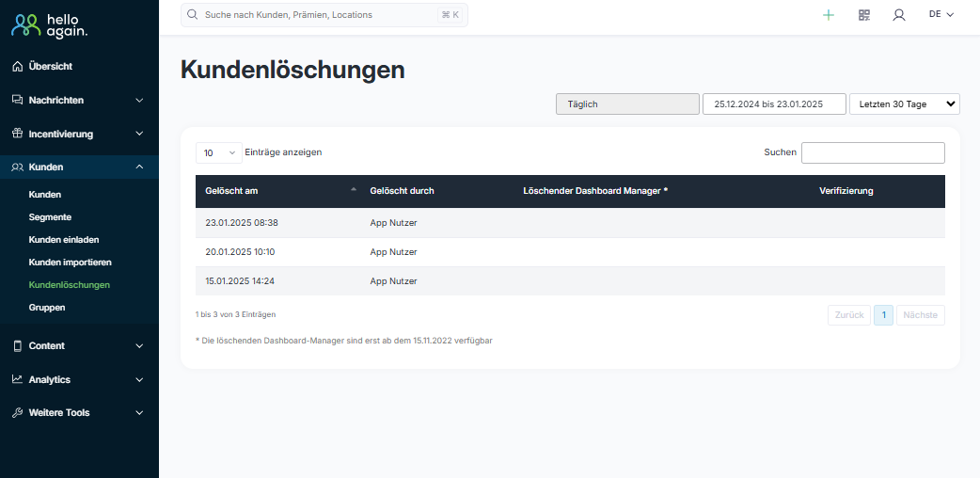Select Kundenlöschungen in sidebar
Viewport: 980px width, 478px height.
click(70, 285)
